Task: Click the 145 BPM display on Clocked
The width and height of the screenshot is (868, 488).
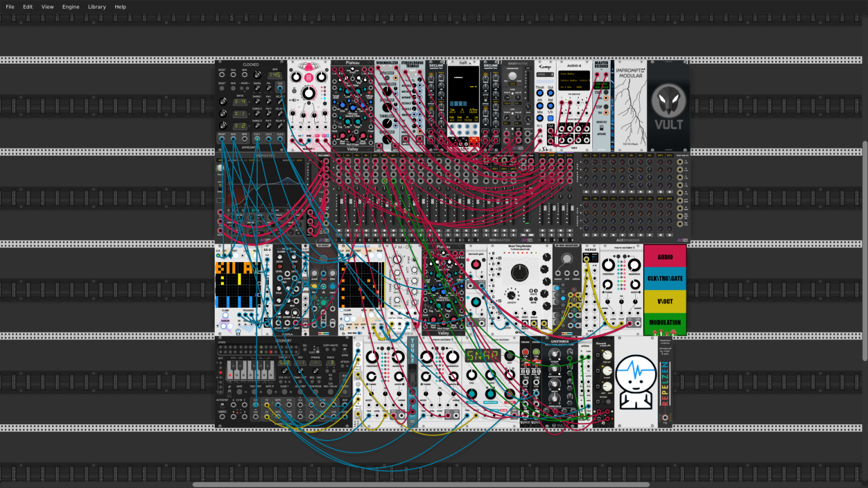Action: click(275, 75)
